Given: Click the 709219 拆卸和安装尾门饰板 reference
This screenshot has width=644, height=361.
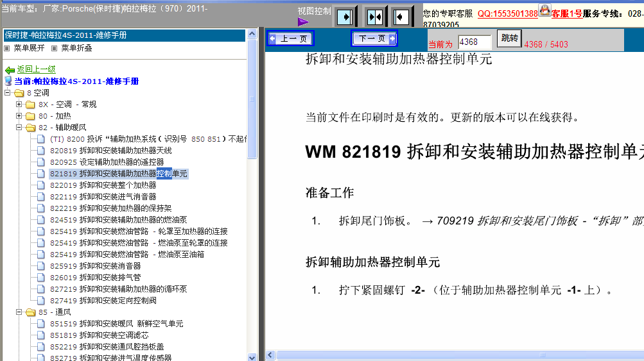Looking at the screenshot, I should tap(507, 221).
